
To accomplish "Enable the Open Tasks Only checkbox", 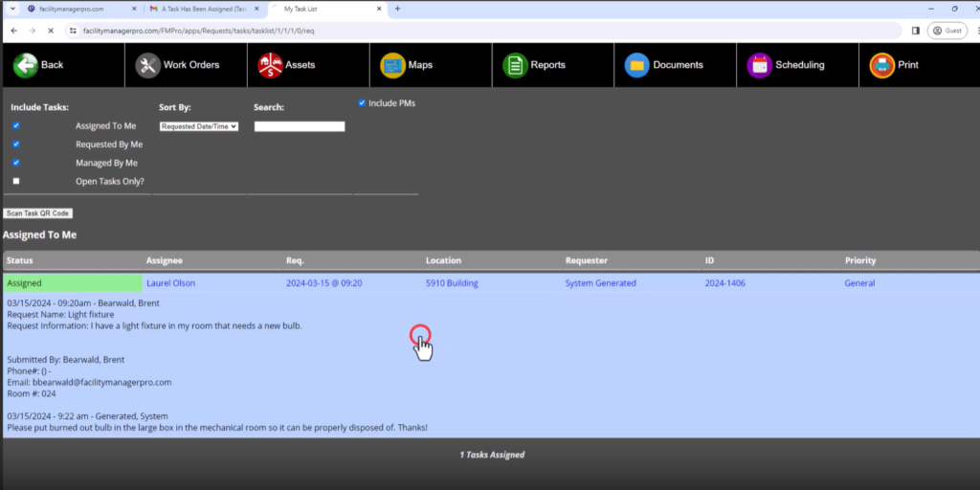I will pos(16,181).
